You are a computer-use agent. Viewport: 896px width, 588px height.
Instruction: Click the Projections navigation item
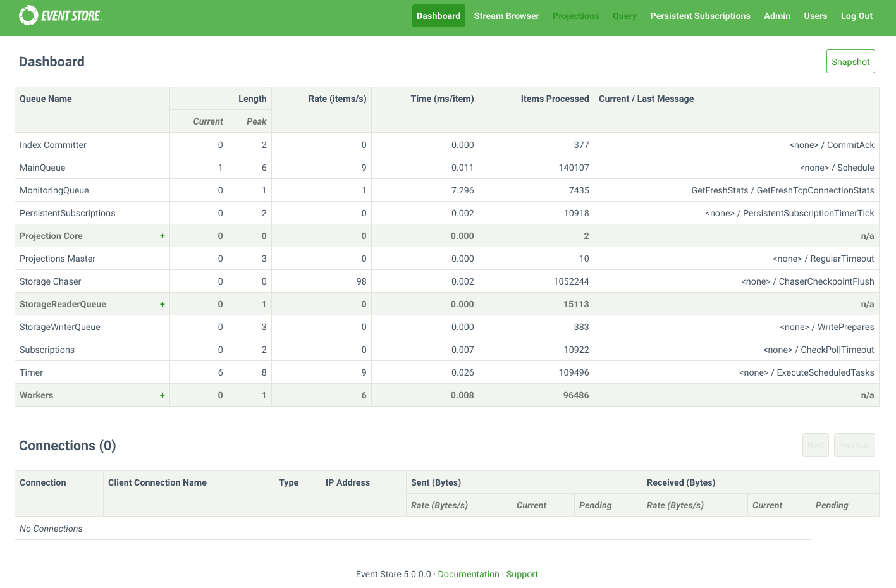[x=575, y=16]
